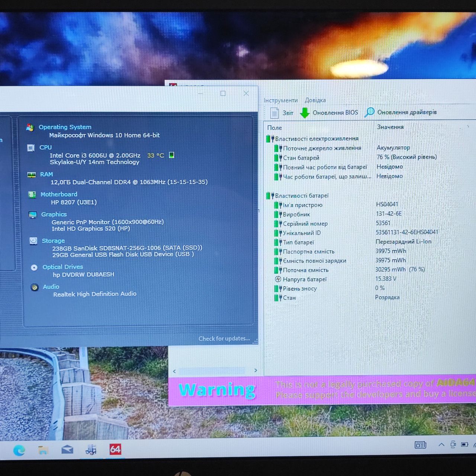
Task: Click the Realtek High Definition Audio text
Action: pyautogui.click(x=95, y=294)
